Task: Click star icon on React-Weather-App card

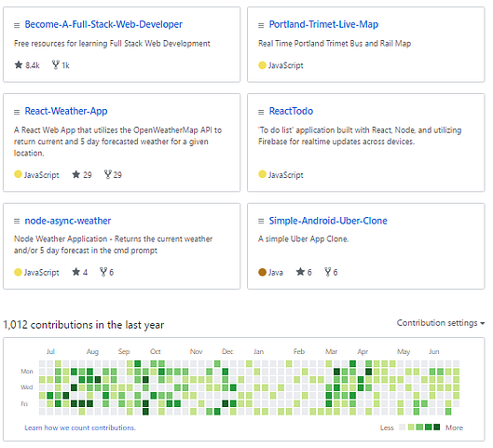Action: pyautogui.click(x=76, y=174)
